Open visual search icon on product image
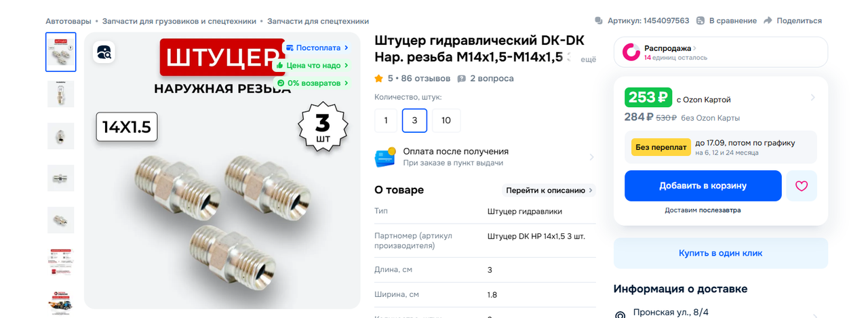 104,52
